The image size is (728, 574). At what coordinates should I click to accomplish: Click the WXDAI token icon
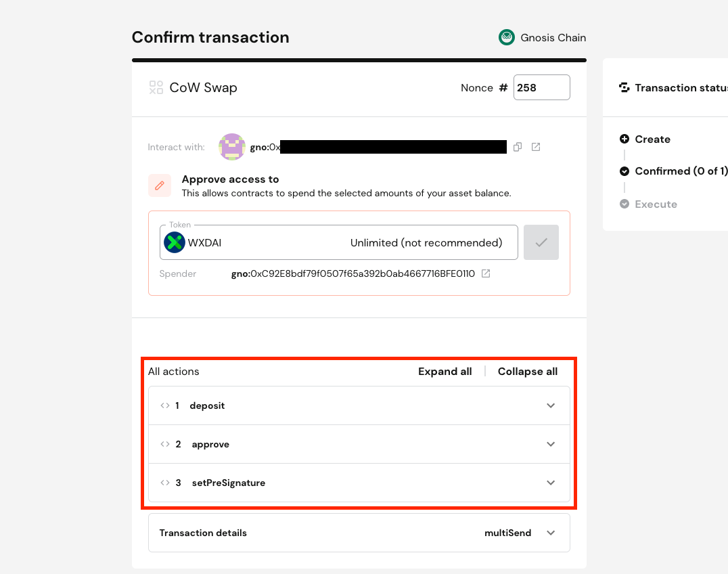[175, 242]
